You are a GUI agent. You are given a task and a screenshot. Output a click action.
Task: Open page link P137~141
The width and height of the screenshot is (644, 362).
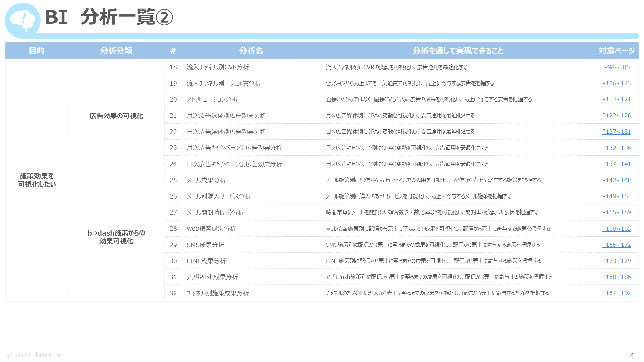tap(617, 164)
